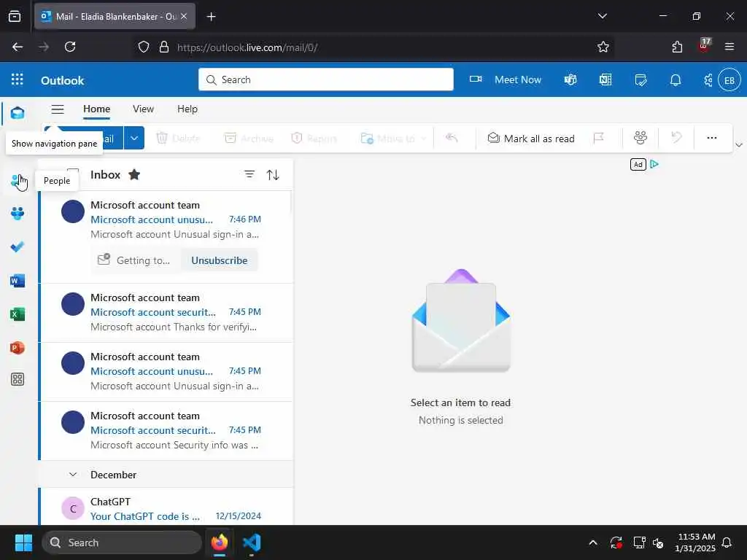
Task: Open To Do checkmark app
Action: [x=18, y=246]
